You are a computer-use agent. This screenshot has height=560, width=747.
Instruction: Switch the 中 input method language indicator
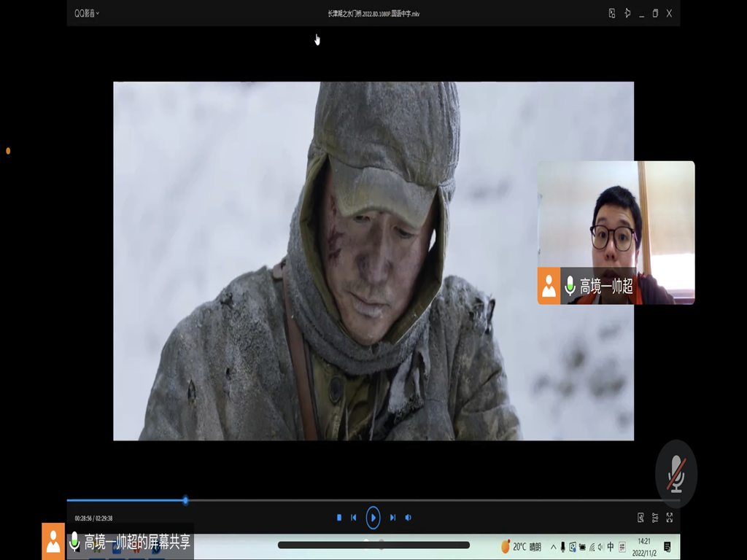coord(611,547)
